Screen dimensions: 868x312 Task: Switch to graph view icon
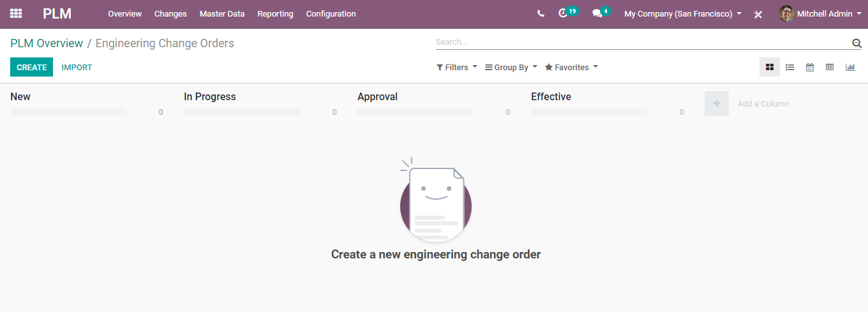[x=850, y=67]
